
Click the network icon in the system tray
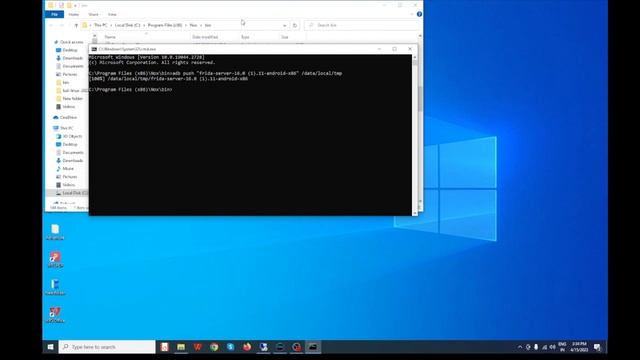coord(544,347)
